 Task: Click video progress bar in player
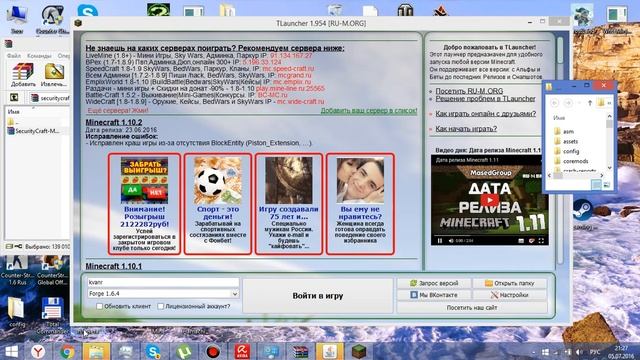click(489, 236)
